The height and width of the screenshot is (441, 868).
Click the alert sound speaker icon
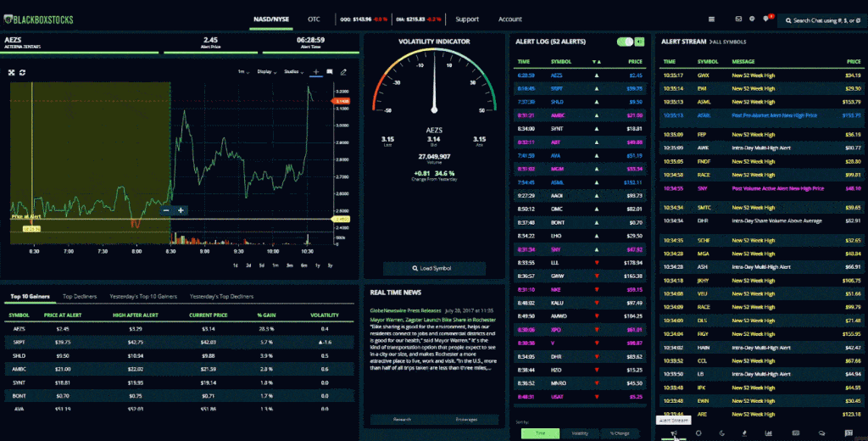pos(640,42)
